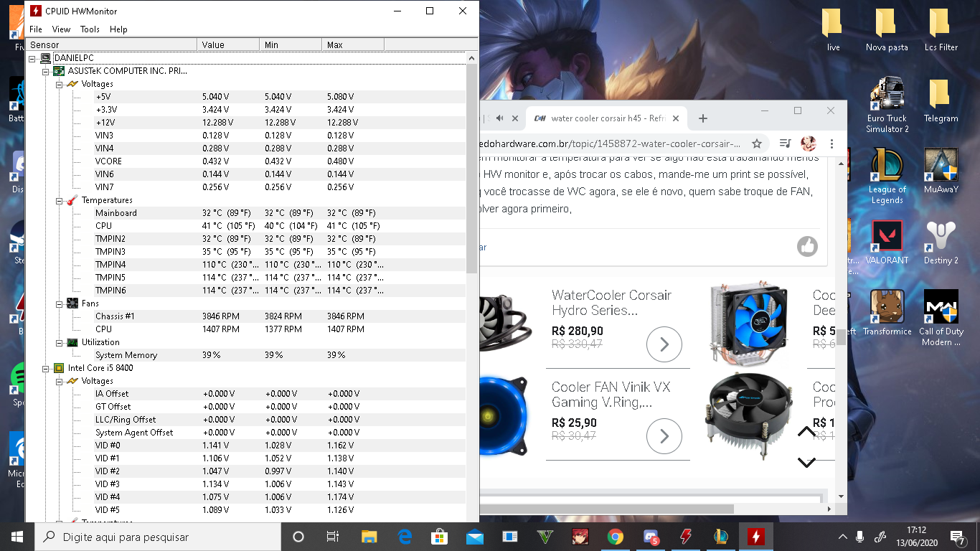Select the MuAwaY desktop shortcut
Viewport: 980px width, 551px height.
[x=941, y=172]
